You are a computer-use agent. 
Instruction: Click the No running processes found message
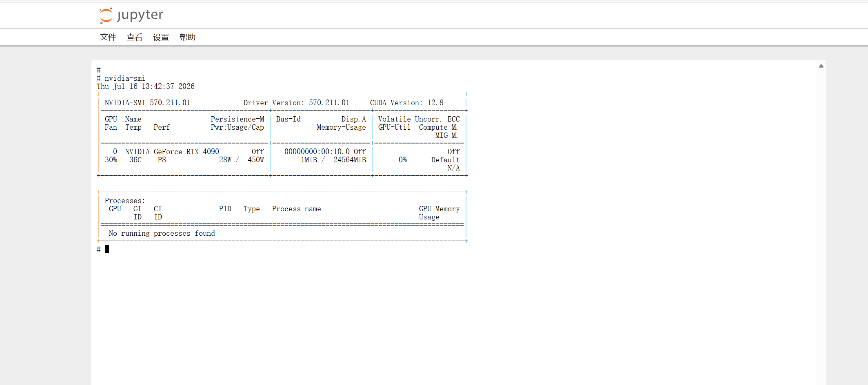[x=162, y=233]
